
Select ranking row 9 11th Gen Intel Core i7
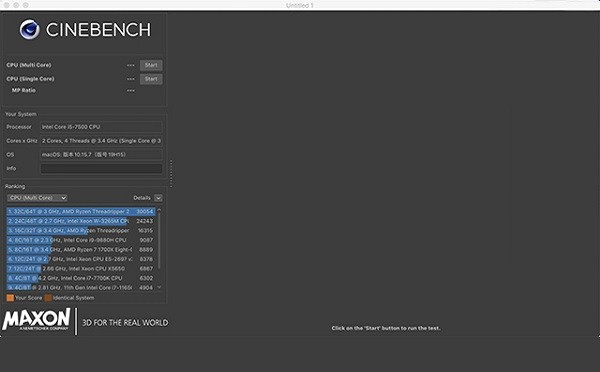[81, 287]
